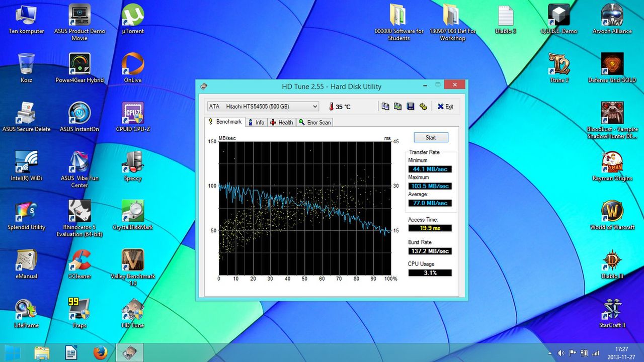The height and width of the screenshot is (362, 644).
Task: Click the copy screenshot to clipboard icon
Action: pos(397,107)
